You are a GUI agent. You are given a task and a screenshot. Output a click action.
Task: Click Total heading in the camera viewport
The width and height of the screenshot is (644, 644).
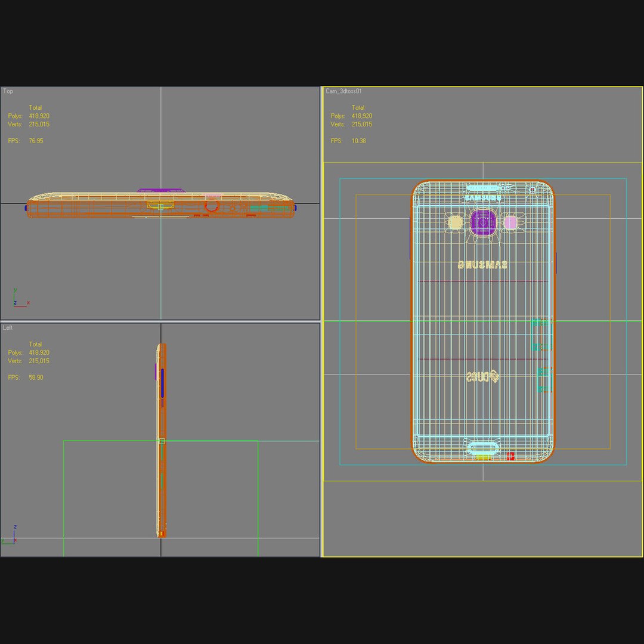pos(358,107)
